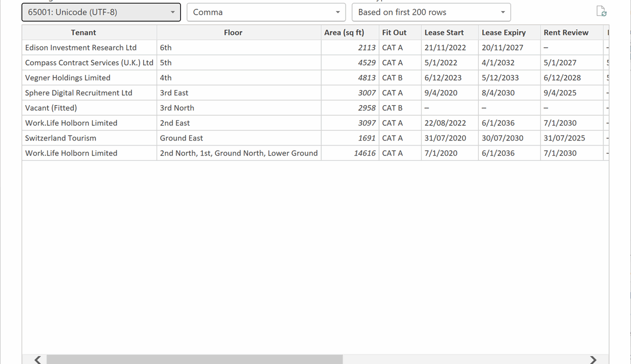
Task: Click CAT B in Vegner Holdings row
Action: click(x=400, y=78)
